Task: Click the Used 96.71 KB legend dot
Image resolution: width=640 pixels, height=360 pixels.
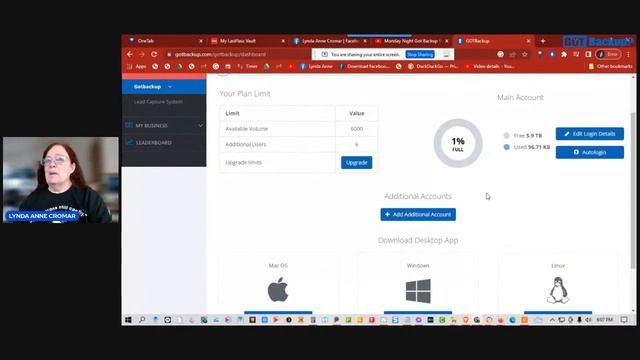Action: (x=507, y=147)
